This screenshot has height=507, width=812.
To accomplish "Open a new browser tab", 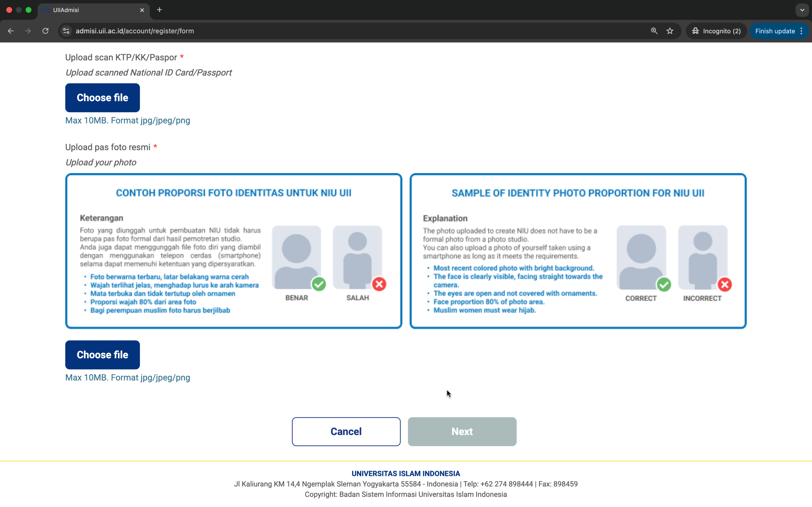I will pyautogui.click(x=159, y=10).
